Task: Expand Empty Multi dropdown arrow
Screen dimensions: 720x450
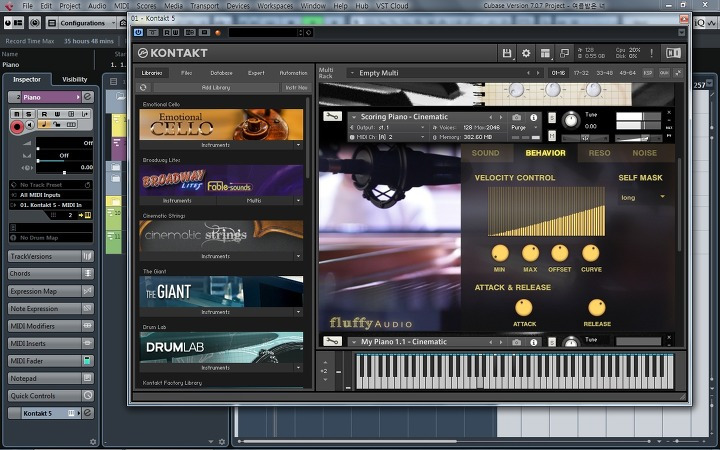Action: (352, 73)
